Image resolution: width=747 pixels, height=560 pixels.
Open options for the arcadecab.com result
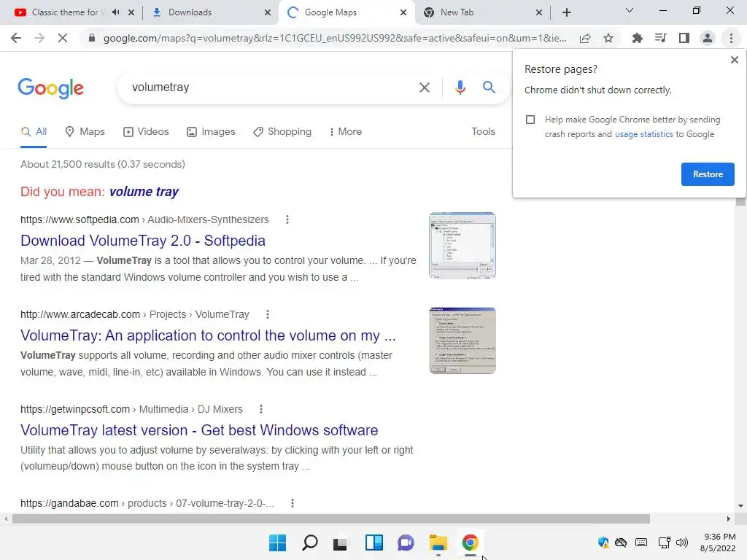[x=267, y=314]
